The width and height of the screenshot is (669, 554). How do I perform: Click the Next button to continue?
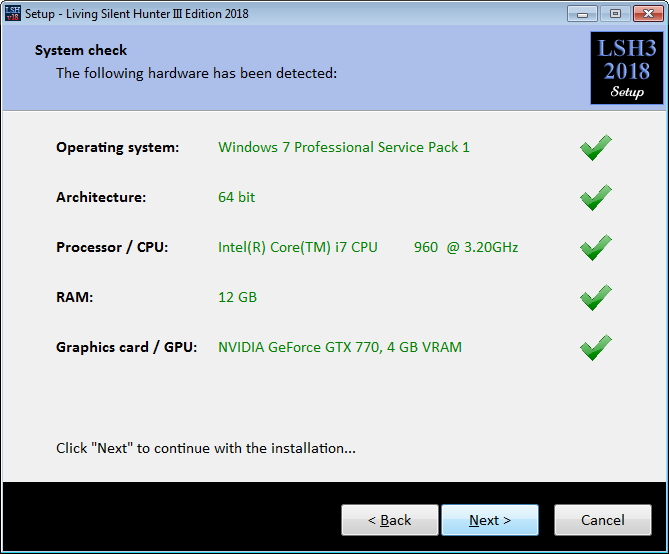(x=490, y=520)
